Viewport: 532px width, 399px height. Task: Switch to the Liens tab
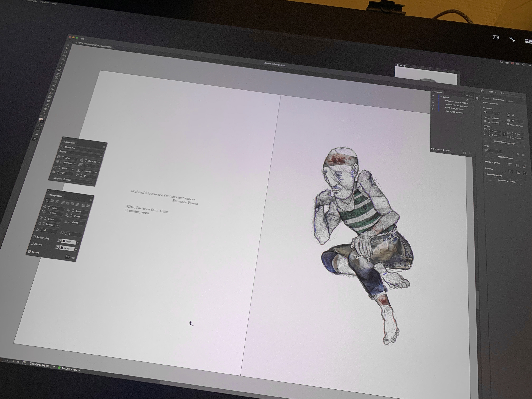pos(510,101)
